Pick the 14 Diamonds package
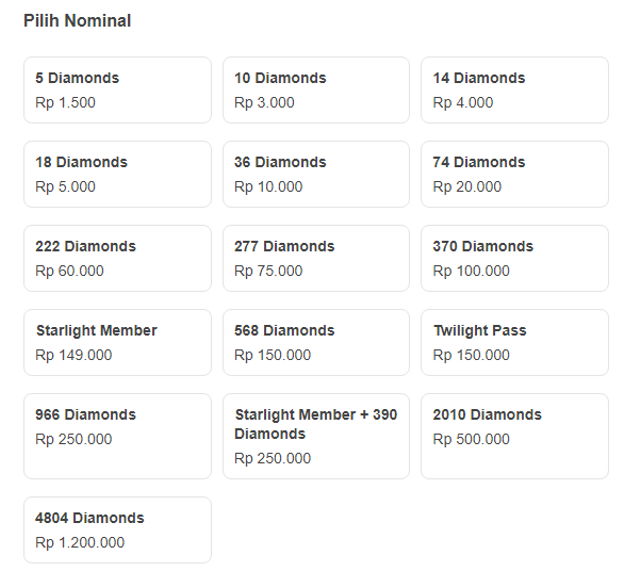640x587 pixels. [x=514, y=90]
